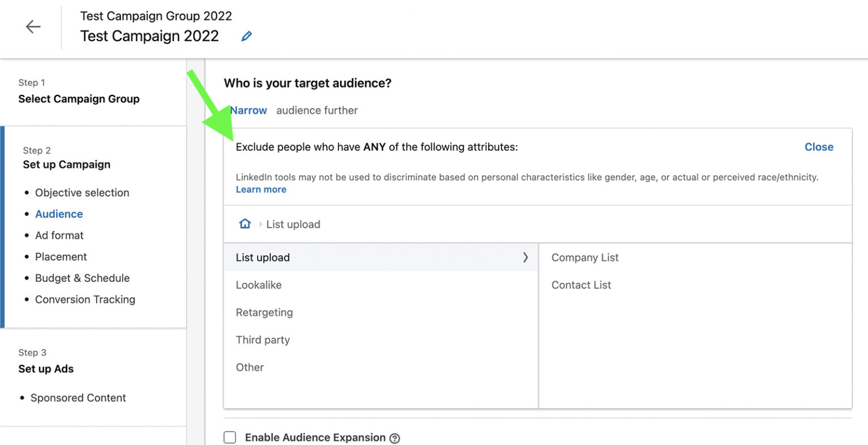Click the back arrow to exit campaign setup

(33, 27)
